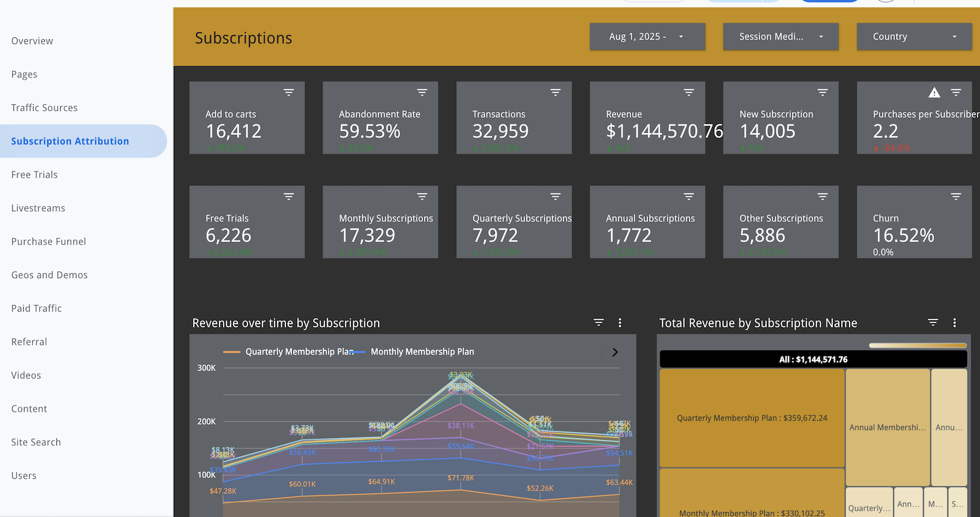
Task: Click filter icon on Revenue card
Action: pyautogui.click(x=689, y=92)
